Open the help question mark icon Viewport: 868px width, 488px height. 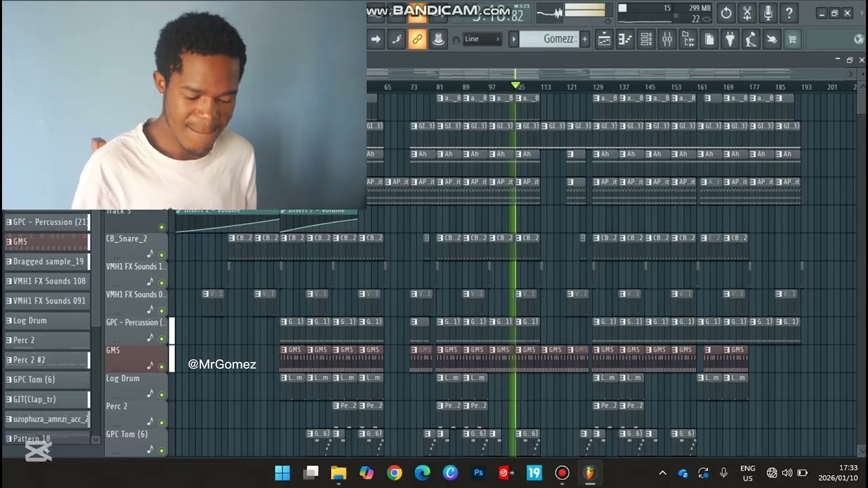789,13
